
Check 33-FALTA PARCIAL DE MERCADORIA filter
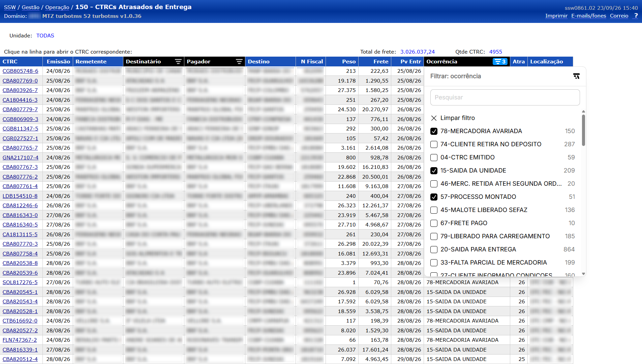click(434, 263)
